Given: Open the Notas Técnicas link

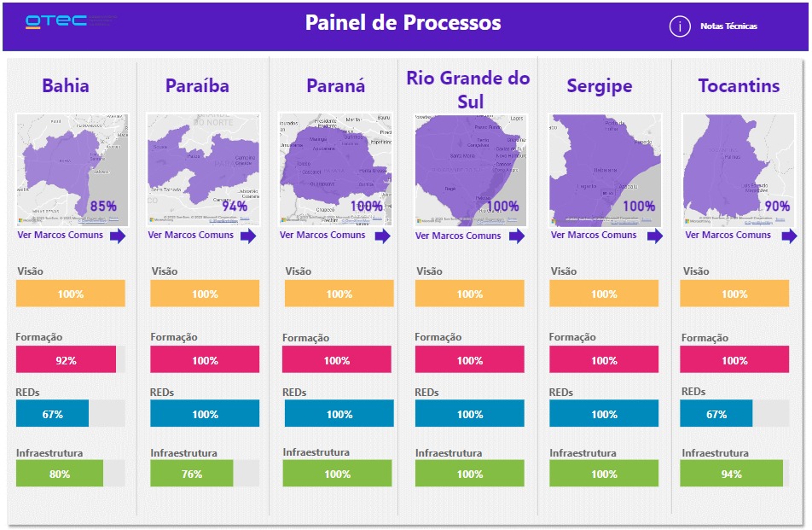Looking at the screenshot, I should 728,26.
